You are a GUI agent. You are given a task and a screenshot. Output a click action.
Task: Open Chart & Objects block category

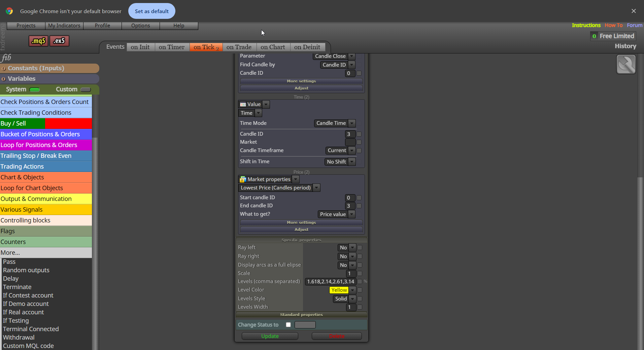coord(46,177)
